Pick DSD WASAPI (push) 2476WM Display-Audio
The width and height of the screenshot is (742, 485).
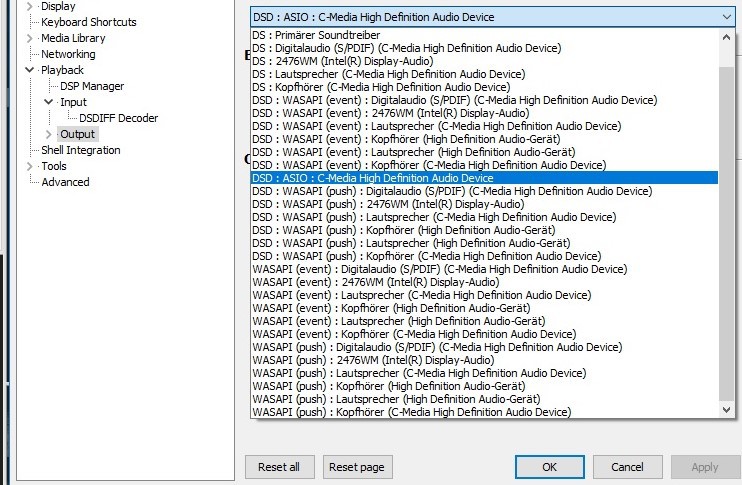pos(484,204)
